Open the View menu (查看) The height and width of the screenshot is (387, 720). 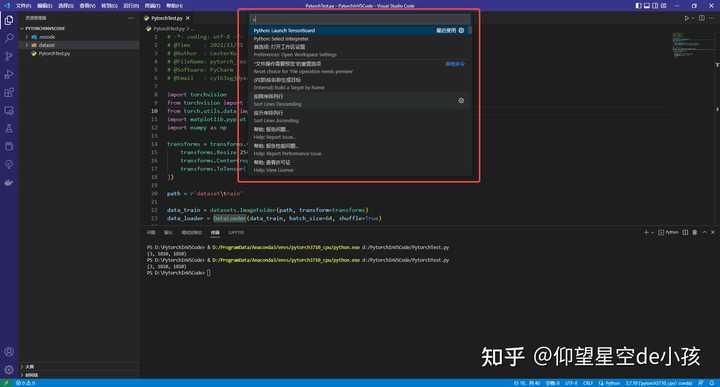pos(88,6)
